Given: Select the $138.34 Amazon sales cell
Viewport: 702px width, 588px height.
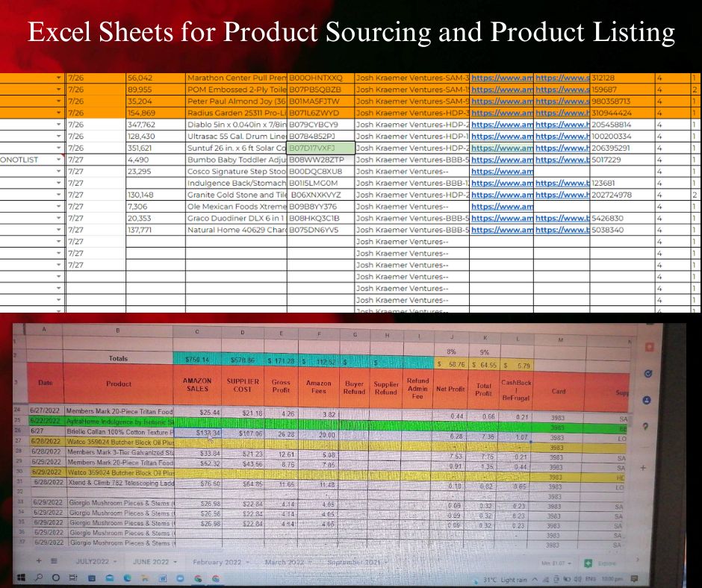Looking at the screenshot, I should [x=197, y=432].
